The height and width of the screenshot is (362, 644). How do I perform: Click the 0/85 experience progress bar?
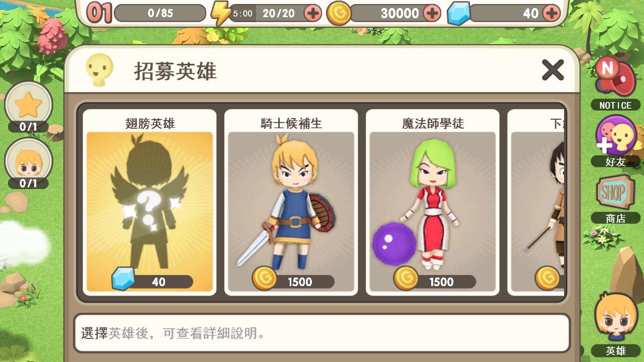160,13
